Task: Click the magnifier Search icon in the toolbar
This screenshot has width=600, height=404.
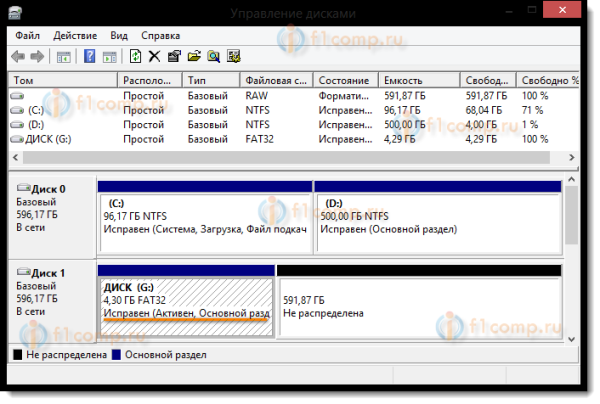Action: coord(213,56)
